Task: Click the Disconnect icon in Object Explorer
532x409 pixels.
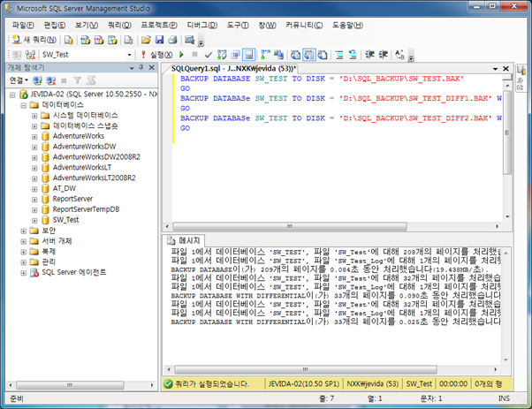Action: pyautogui.click(x=51, y=80)
